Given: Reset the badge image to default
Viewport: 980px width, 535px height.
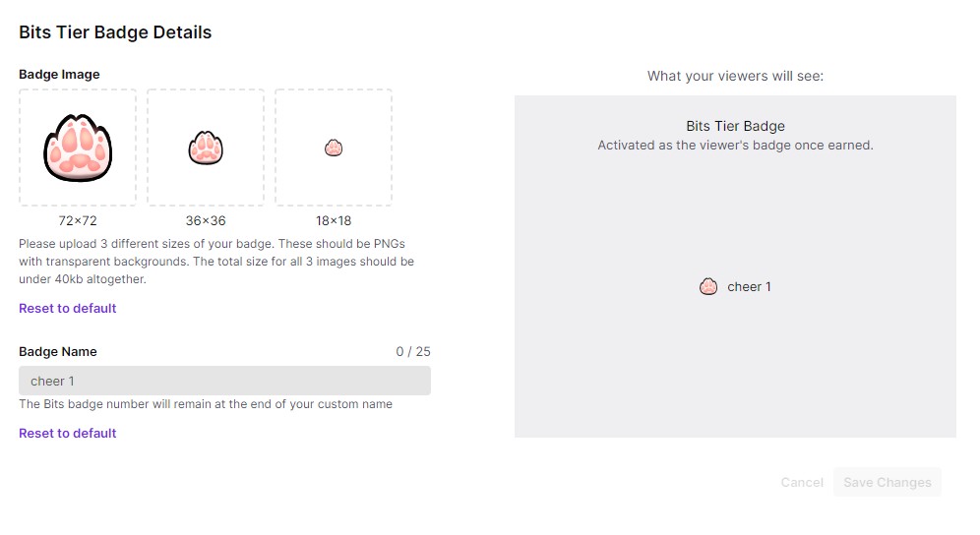Looking at the screenshot, I should [68, 308].
